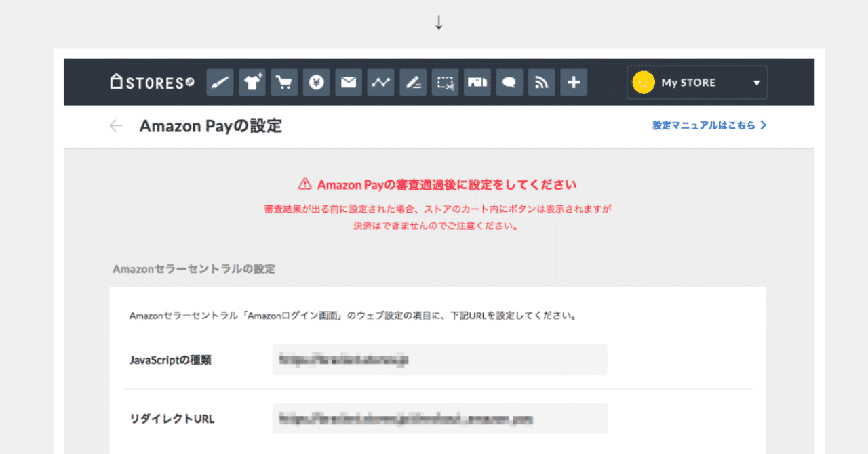Open the design brush icon

tap(219, 82)
